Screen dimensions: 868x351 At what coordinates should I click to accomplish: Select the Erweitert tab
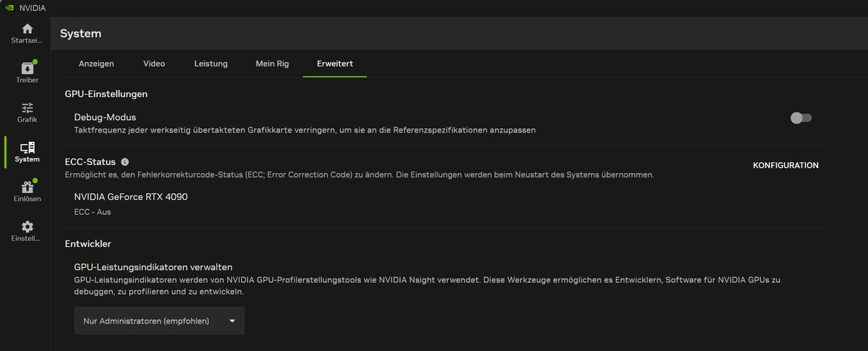coord(335,64)
